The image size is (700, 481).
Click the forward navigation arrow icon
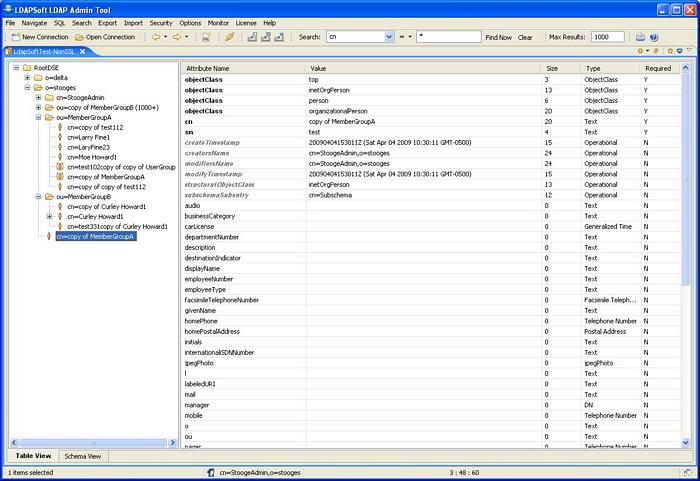[177, 37]
